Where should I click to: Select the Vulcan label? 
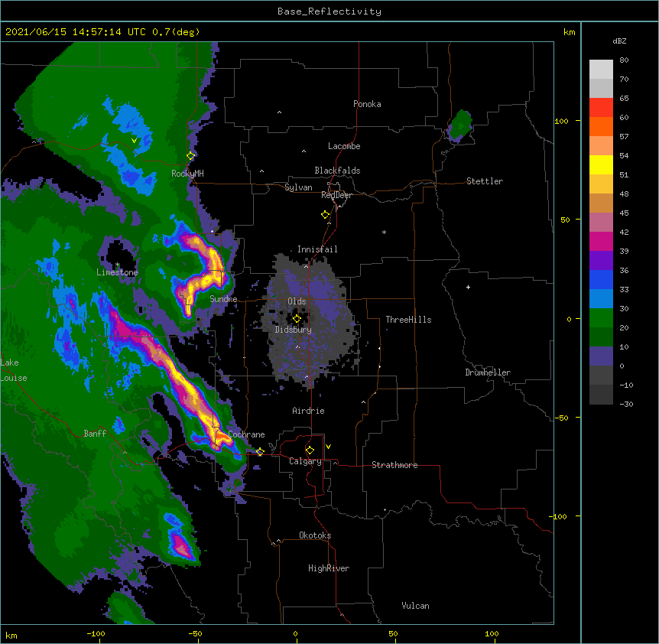pyautogui.click(x=415, y=606)
